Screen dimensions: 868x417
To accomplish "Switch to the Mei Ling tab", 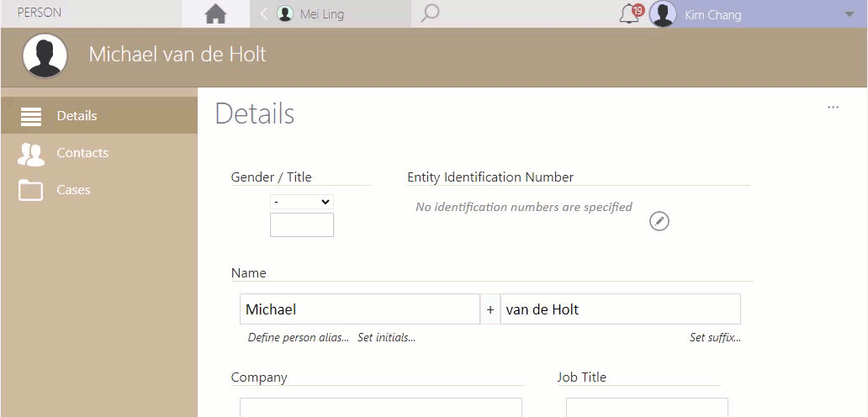I will tap(321, 13).
